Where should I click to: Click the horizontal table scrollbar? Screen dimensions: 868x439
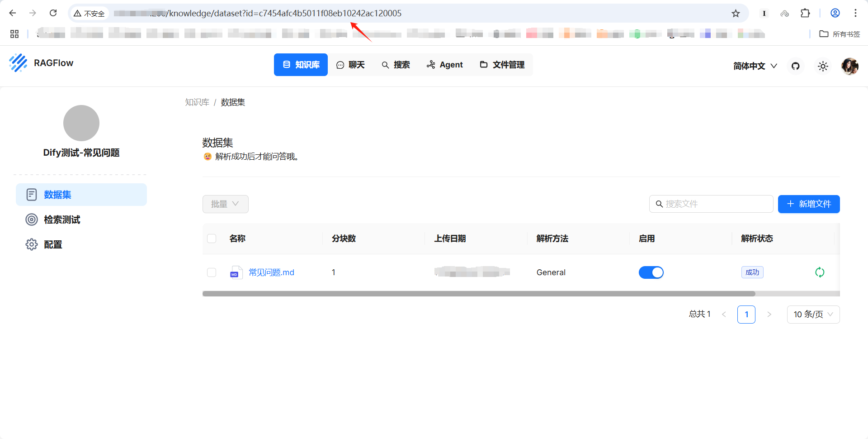click(479, 294)
